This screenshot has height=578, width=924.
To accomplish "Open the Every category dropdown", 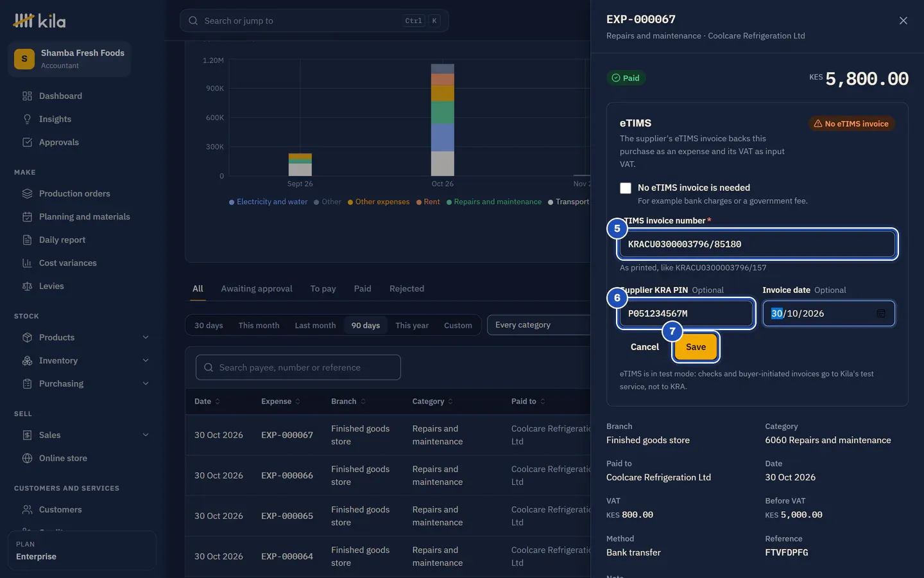I will (539, 325).
